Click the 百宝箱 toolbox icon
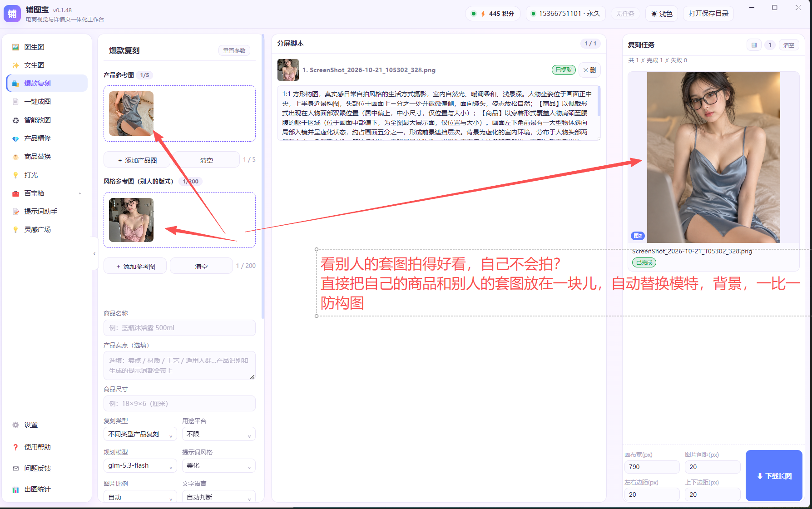This screenshot has height=509, width=812. pos(15,193)
